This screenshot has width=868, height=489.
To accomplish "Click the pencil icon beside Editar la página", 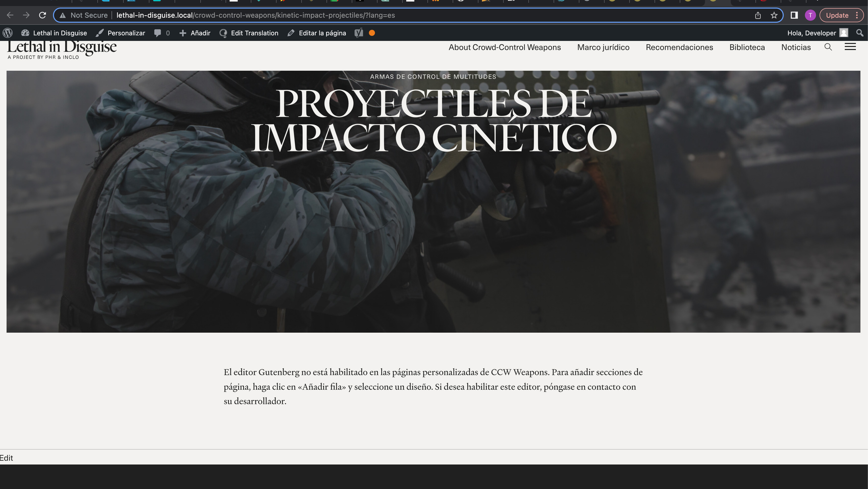I will 291,33.
